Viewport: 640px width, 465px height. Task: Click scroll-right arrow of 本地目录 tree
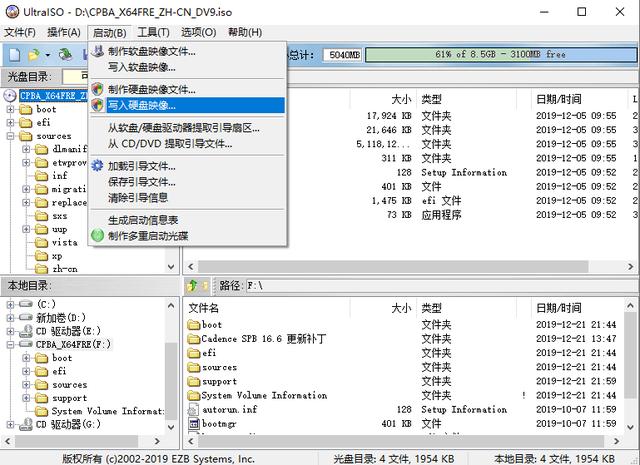[157, 441]
